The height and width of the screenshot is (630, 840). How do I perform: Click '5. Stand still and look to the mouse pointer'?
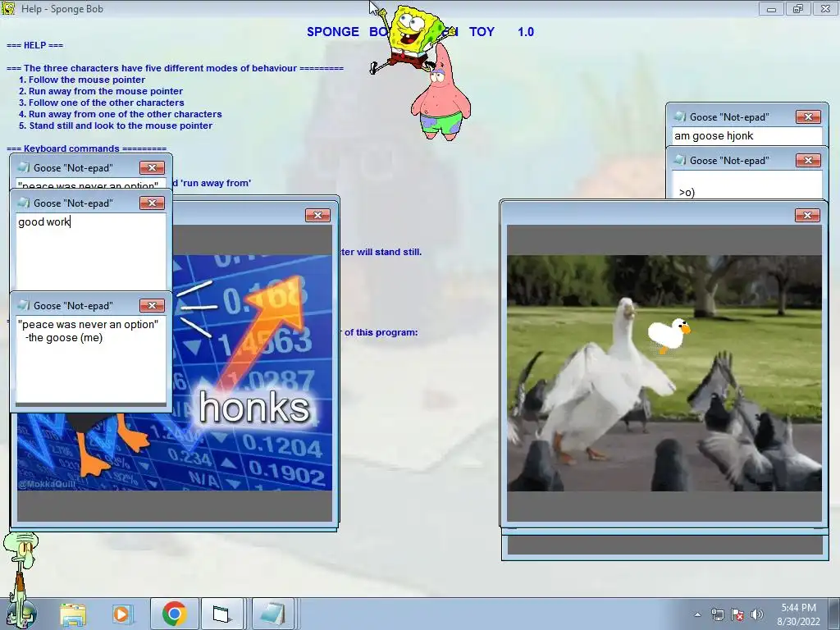(x=116, y=126)
